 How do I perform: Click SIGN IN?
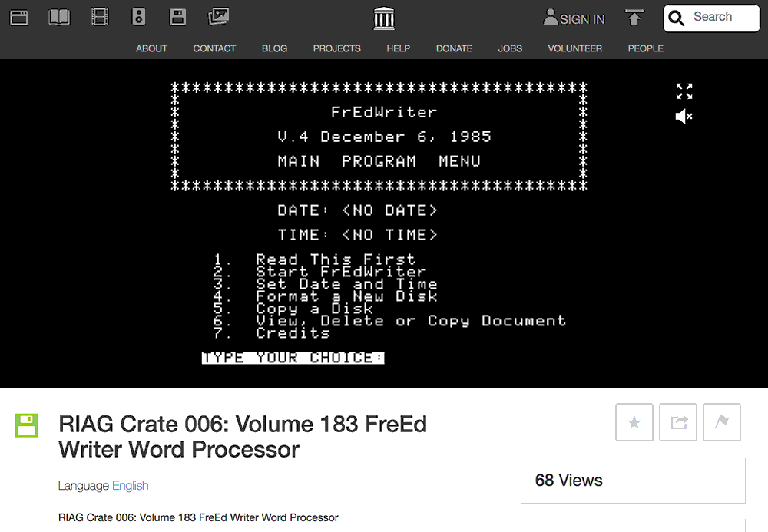pos(574,18)
